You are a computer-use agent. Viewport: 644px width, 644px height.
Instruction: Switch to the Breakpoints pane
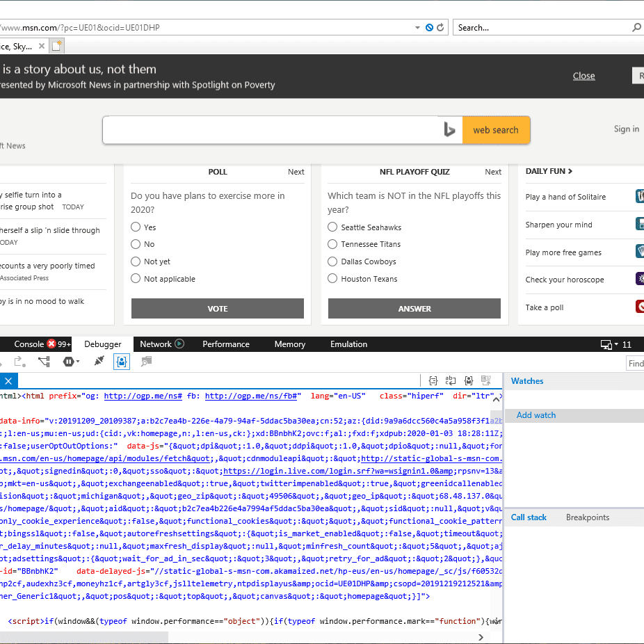pos(588,517)
